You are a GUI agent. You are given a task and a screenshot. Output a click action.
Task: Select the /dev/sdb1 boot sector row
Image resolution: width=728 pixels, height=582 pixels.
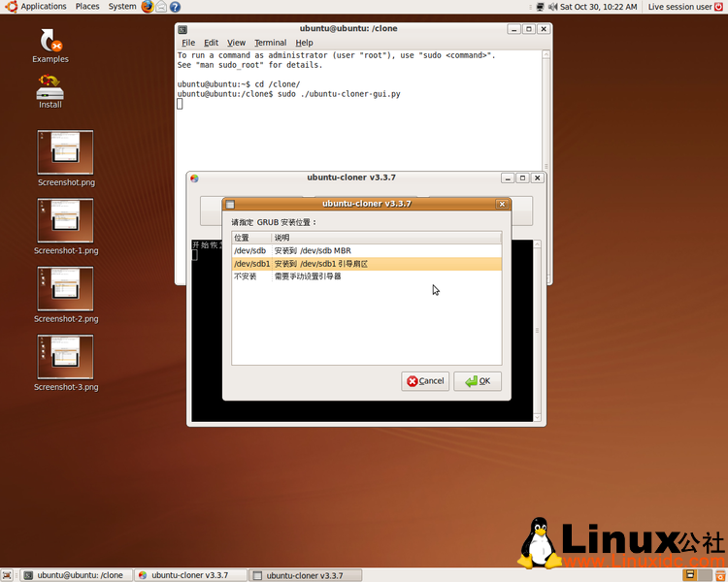coord(366,264)
